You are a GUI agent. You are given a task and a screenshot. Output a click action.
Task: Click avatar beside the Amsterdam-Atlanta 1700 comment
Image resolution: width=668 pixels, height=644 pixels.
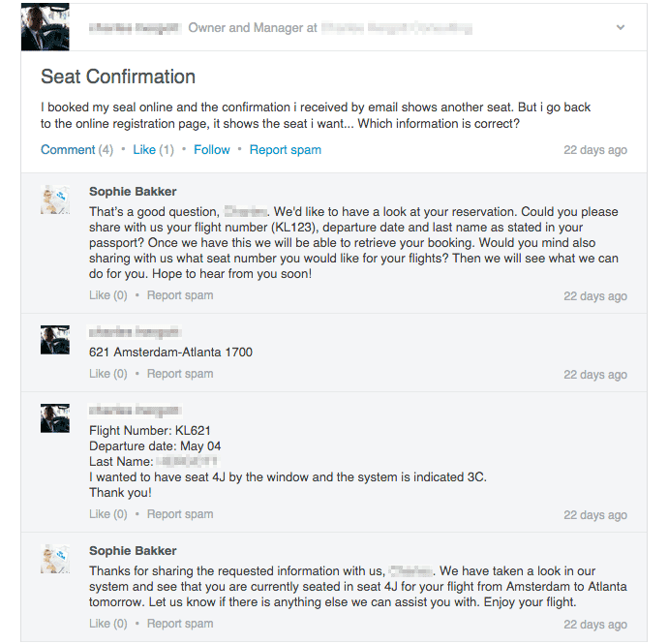coord(55,340)
